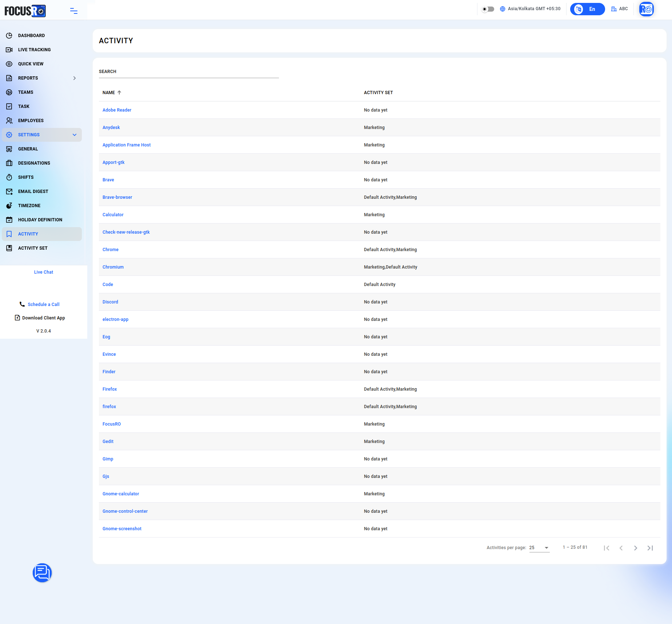Click the Reports chart icon
This screenshot has height=624, width=672.
[x=9, y=78]
